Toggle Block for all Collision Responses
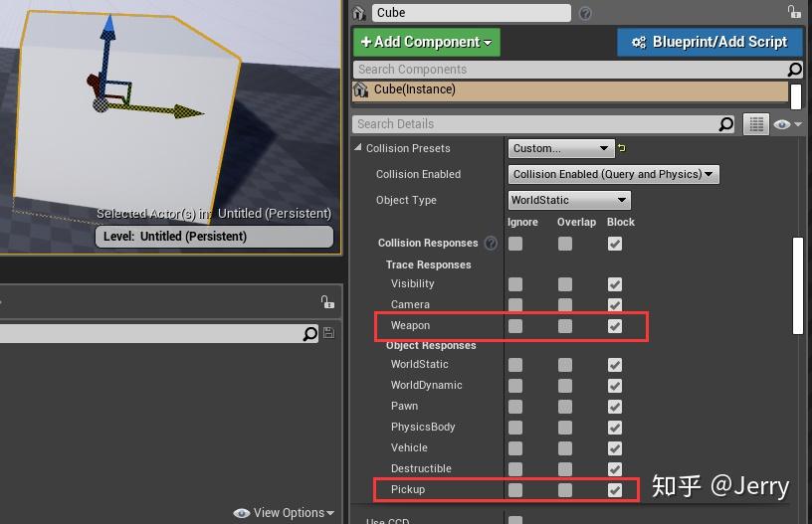Viewport: 812px width, 524px height. pos(615,244)
